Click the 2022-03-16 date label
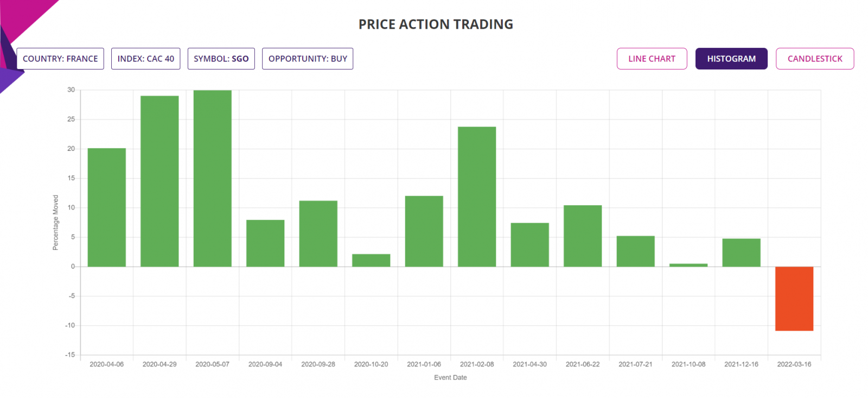This screenshot has width=868, height=398. [794, 364]
